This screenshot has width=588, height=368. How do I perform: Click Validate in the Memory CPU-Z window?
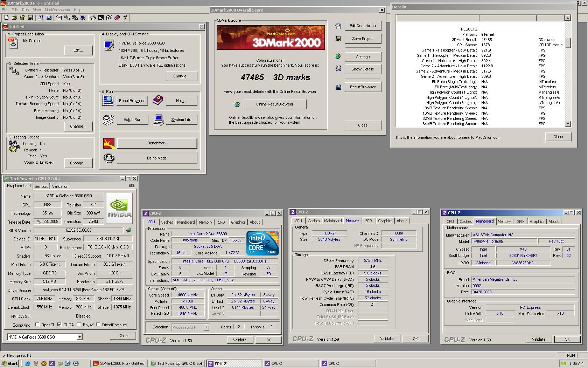387,339
